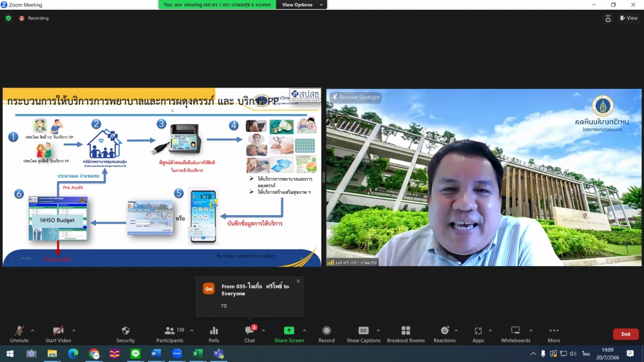The image size is (644, 362).
Task: Expand arrow next to Whiteboards
Action: (x=531, y=330)
